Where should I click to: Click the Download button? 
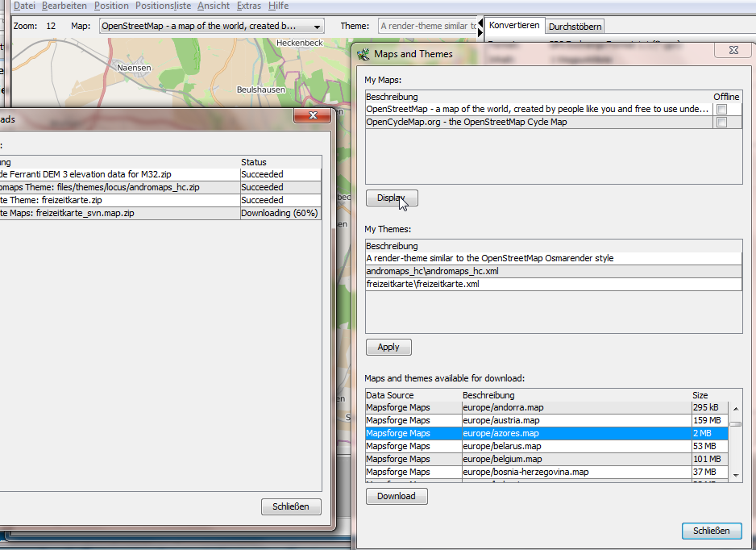[x=397, y=496]
